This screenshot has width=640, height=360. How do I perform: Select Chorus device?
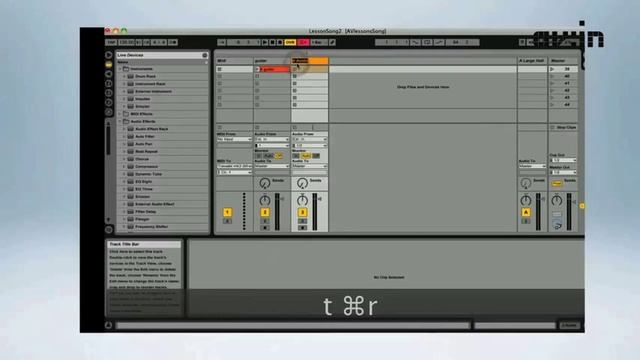click(x=142, y=159)
